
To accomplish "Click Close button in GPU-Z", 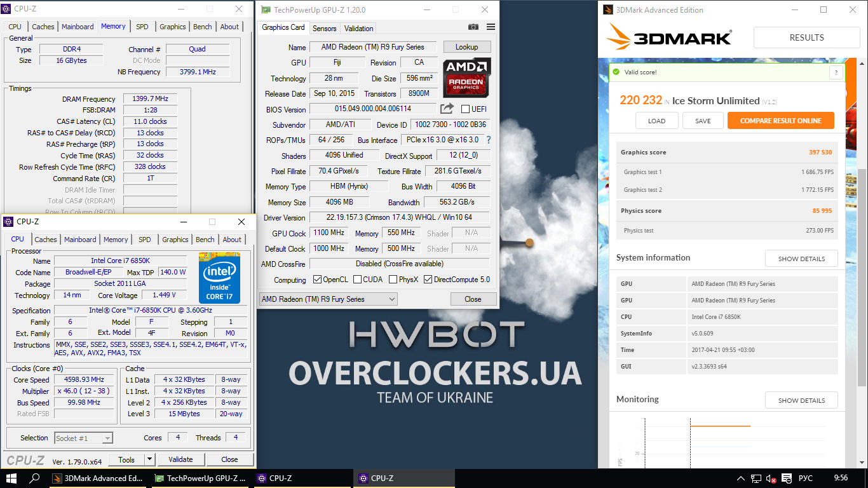I will coord(473,299).
